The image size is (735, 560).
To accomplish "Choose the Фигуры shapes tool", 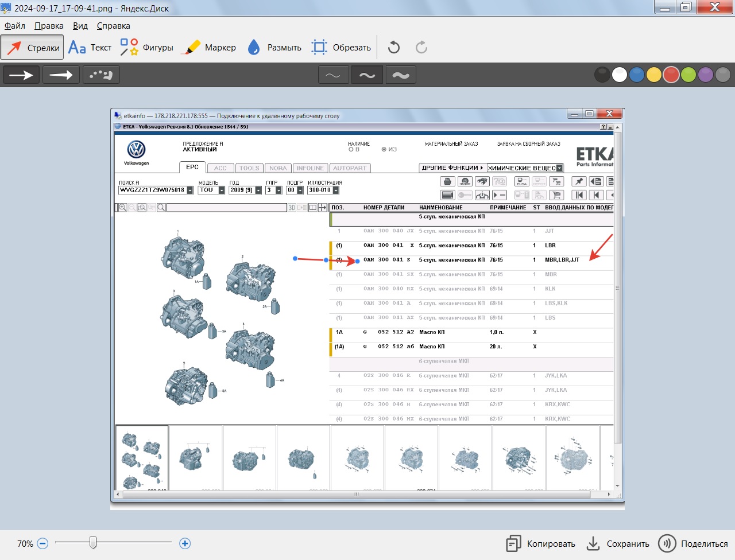I will 146,48.
